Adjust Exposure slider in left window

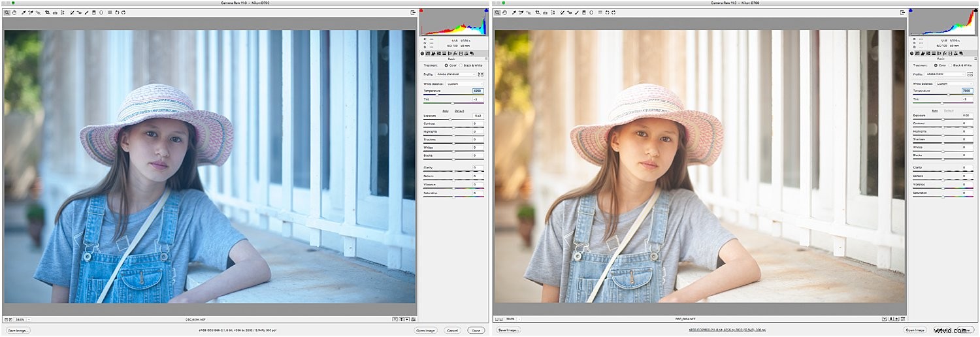pos(450,120)
